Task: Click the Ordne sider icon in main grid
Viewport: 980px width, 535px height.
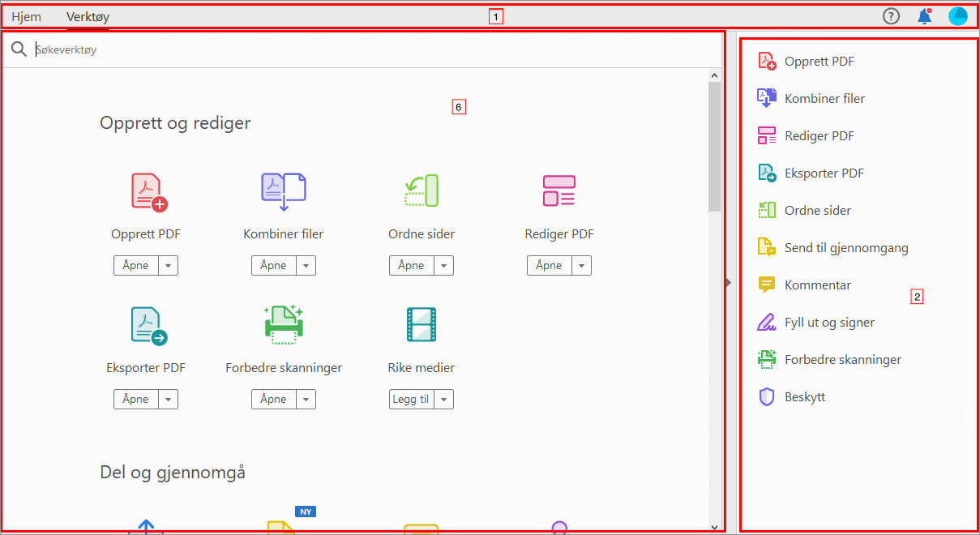Action: 421,190
